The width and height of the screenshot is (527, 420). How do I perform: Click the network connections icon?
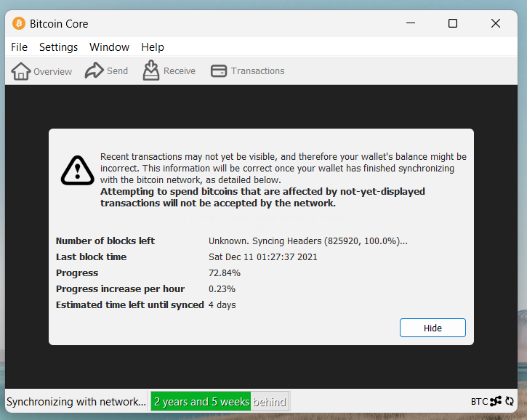(x=496, y=401)
